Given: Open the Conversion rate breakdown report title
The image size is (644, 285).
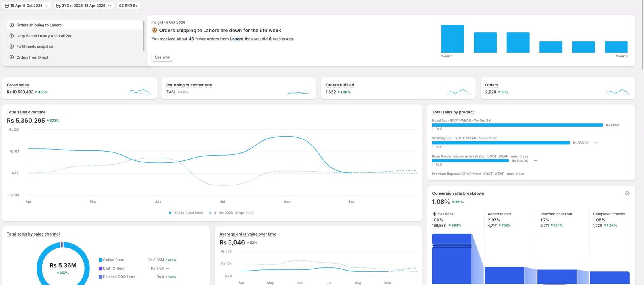Looking at the screenshot, I should 458,193.
